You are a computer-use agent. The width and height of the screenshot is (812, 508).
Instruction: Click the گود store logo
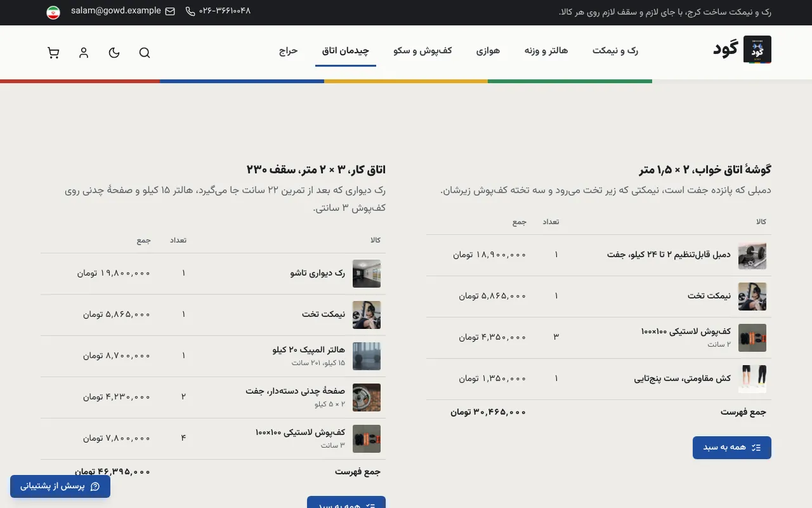[x=742, y=50]
